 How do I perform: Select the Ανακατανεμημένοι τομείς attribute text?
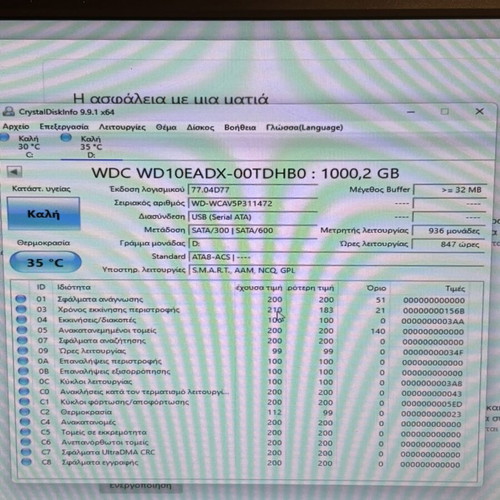pyautogui.click(x=107, y=330)
